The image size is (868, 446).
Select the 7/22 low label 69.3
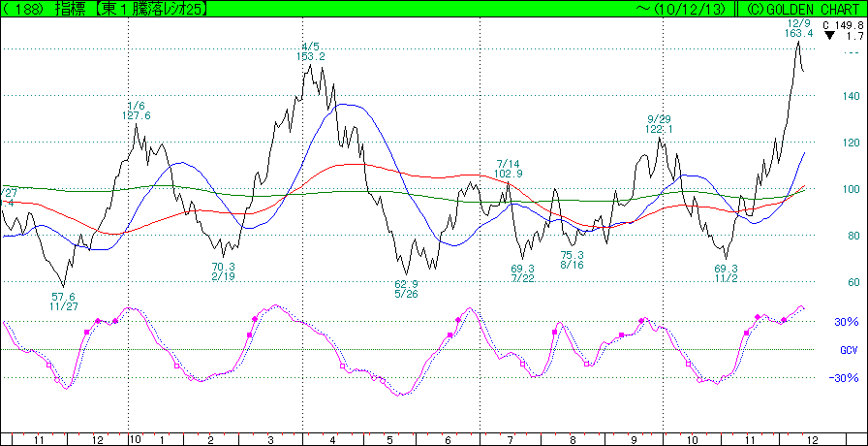[523, 269]
